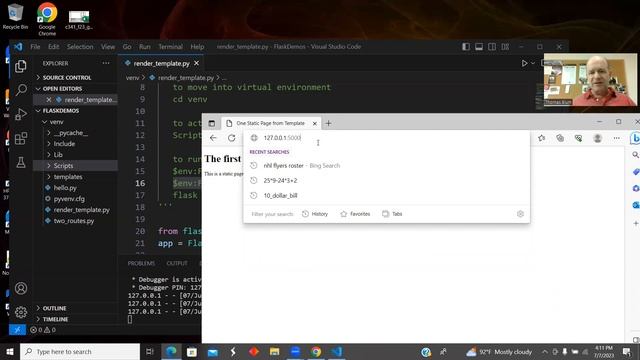Open the Selection menu
Viewport: 640px width, 360px height.
pos(80,47)
